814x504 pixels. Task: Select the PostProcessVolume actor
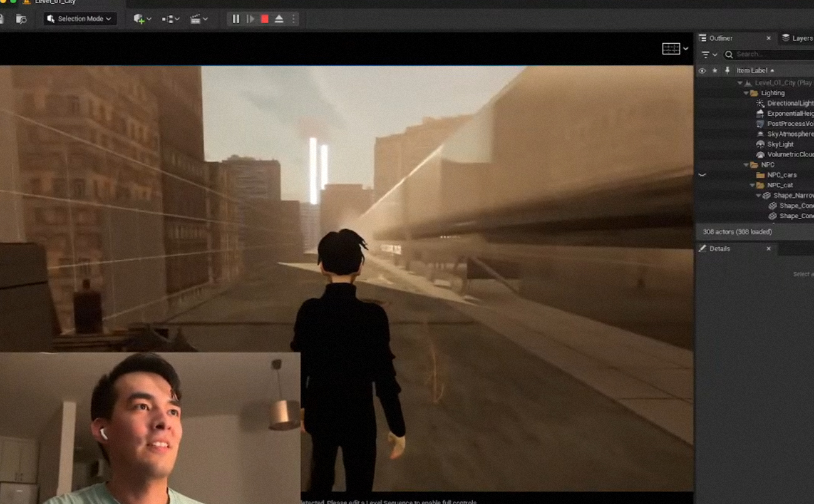point(755,124)
